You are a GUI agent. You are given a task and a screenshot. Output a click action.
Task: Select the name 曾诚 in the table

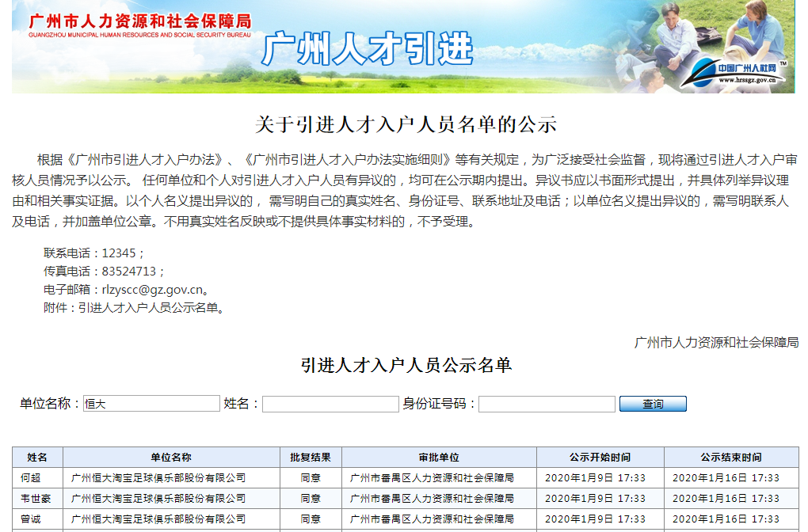tap(31, 519)
